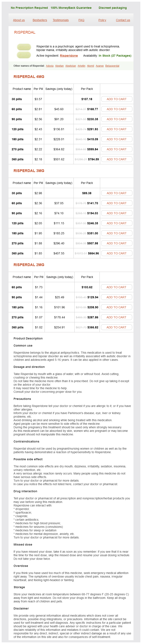This screenshot has width=142, height=644.
Task: Open the Arketin alternate name link
Action: [81, 66]
